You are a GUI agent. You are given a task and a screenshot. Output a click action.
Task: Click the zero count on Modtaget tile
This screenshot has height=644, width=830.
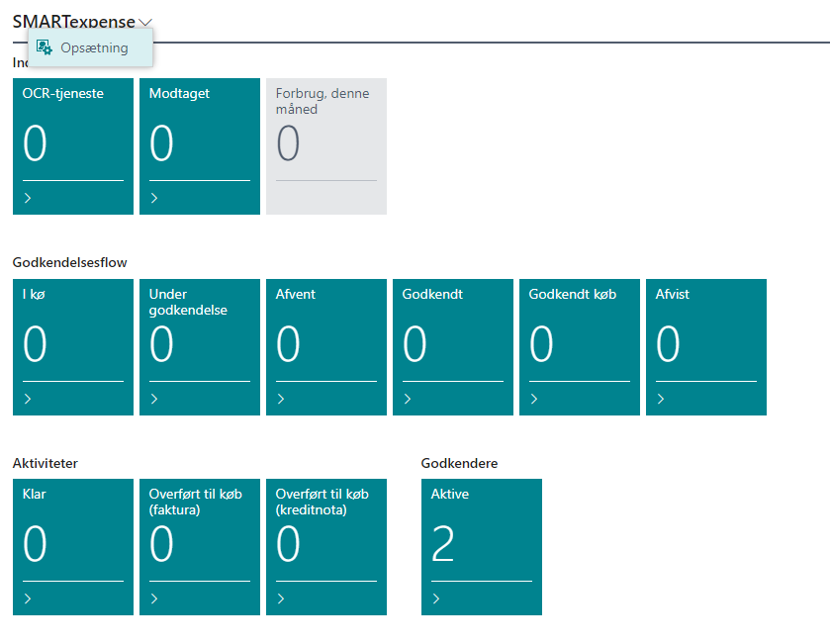161,144
